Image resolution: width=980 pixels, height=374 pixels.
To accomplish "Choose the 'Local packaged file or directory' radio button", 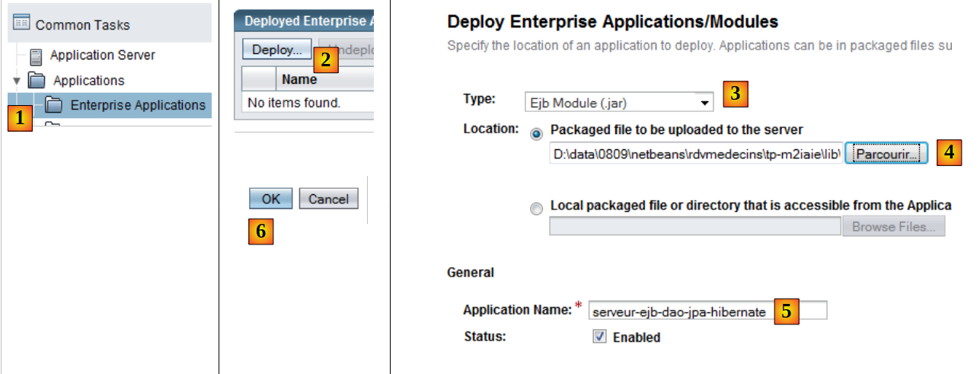I will (537, 208).
